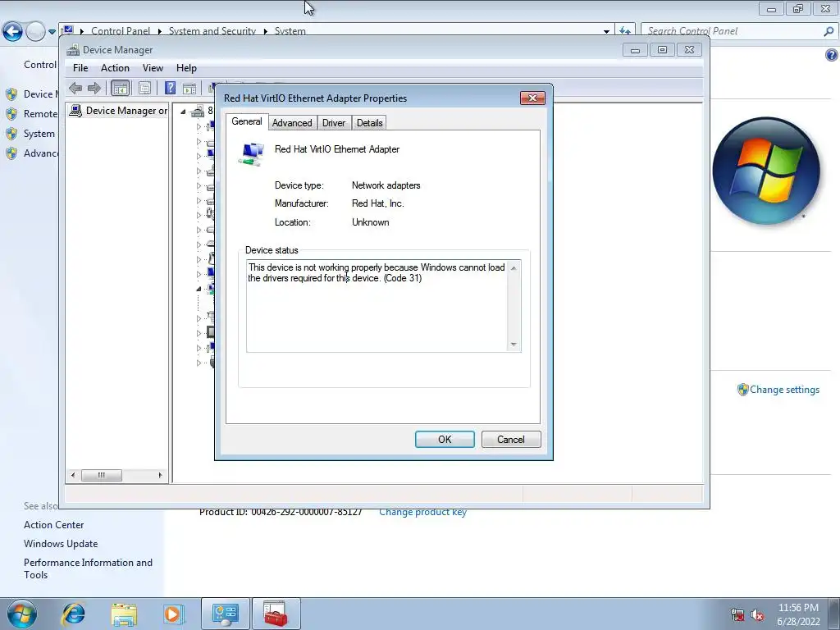Screen dimensions: 840x630
Task: Select the General tab in Properties dialog
Action: (x=246, y=121)
